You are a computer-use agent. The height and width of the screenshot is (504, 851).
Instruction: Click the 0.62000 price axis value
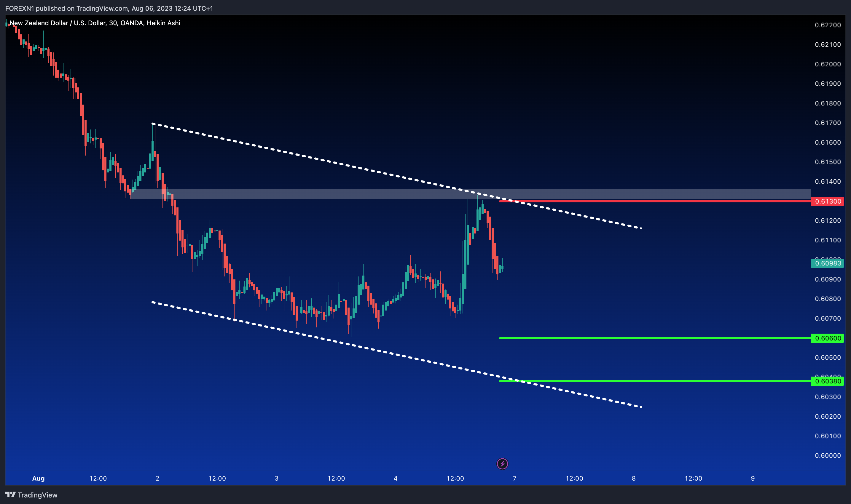828,64
